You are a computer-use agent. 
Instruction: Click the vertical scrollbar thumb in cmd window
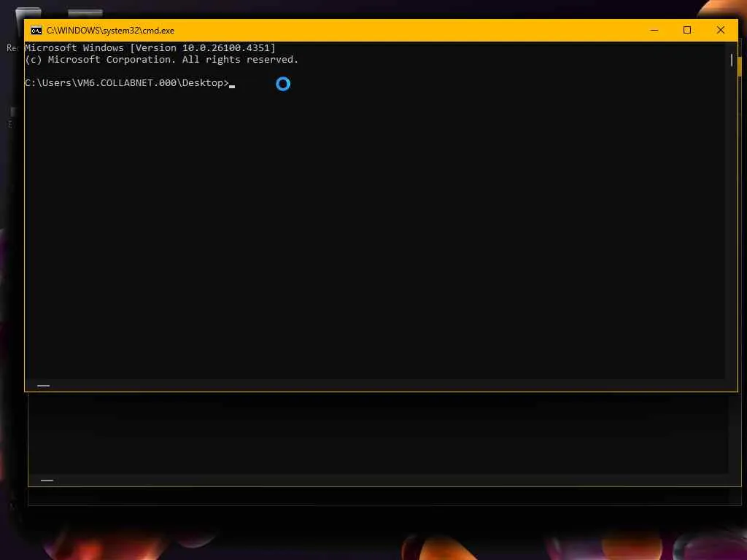[x=732, y=60]
